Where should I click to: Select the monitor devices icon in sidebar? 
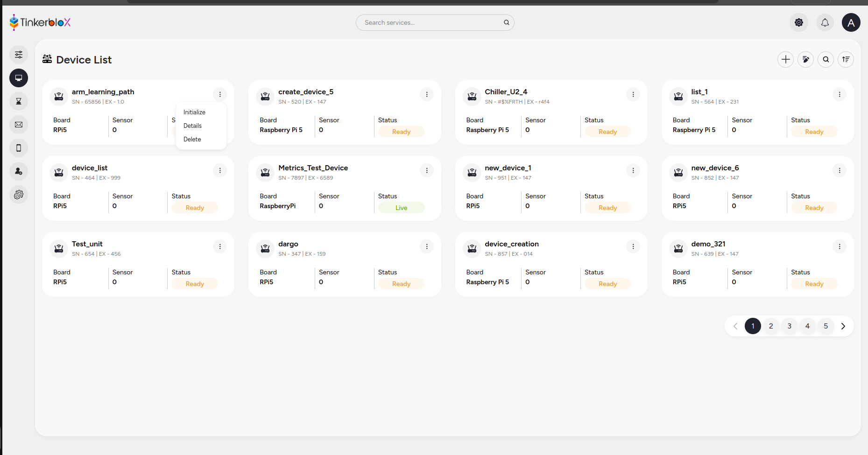[x=19, y=78]
